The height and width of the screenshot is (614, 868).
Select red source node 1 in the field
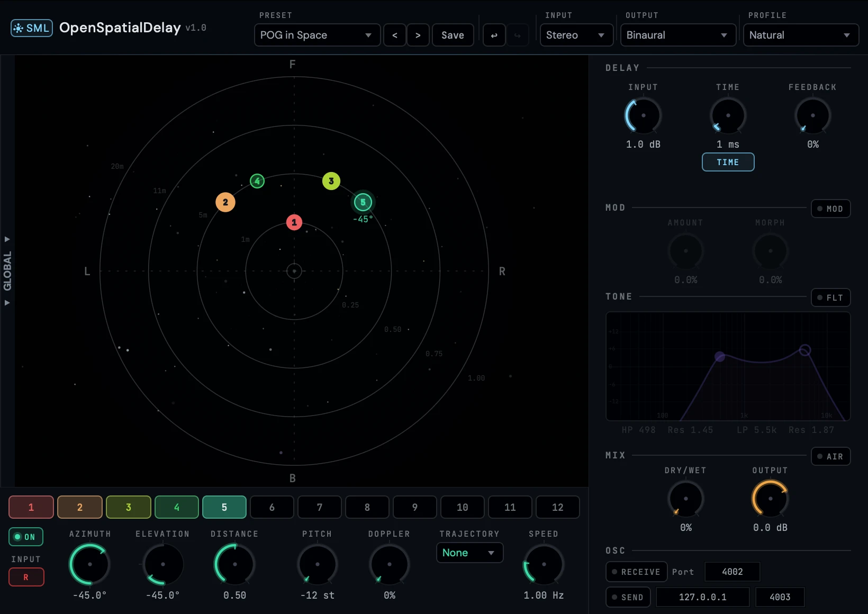click(294, 222)
